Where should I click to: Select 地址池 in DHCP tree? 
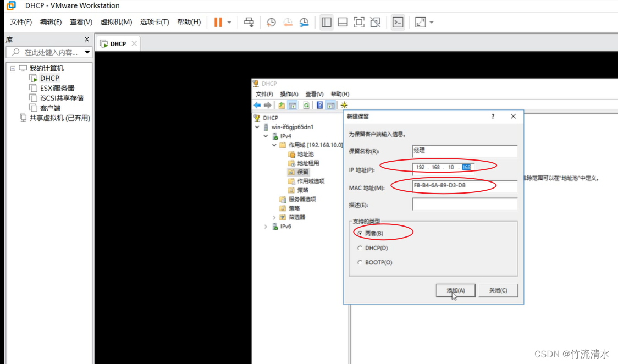point(306,154)
